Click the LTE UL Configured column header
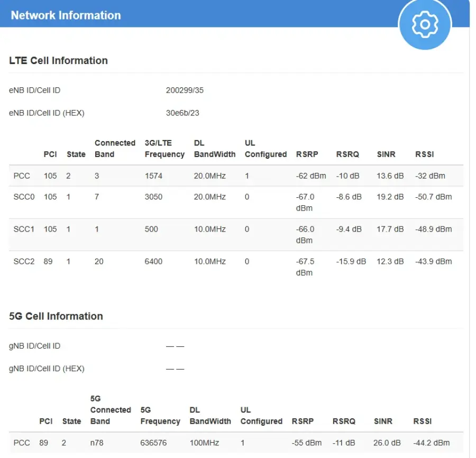 click(266, 149)
